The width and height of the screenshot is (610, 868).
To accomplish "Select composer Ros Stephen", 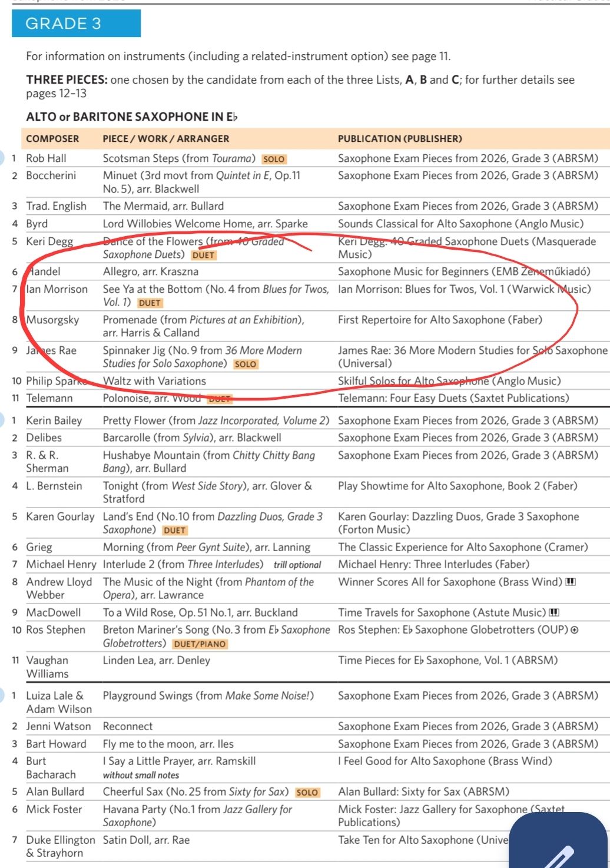I will [x=56, y=630].
